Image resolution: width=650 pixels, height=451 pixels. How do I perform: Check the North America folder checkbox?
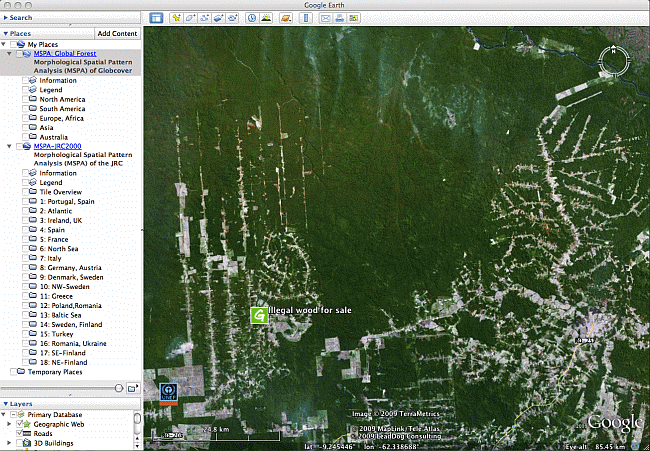click(x=25, y=99)
